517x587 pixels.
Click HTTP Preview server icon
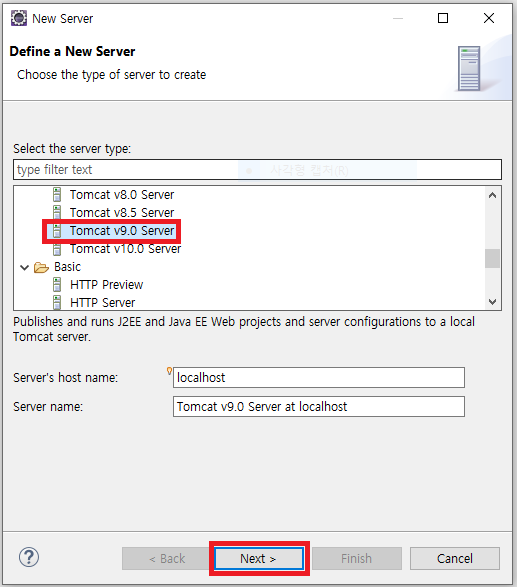click(x=57, y=285)
